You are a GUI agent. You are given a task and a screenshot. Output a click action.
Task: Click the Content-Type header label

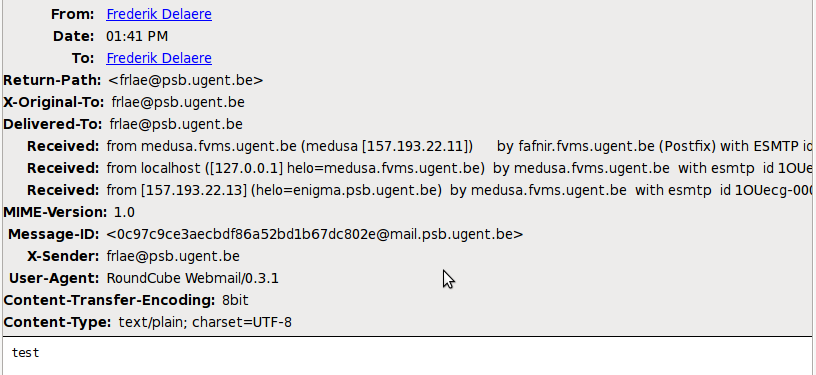[57, 322]
